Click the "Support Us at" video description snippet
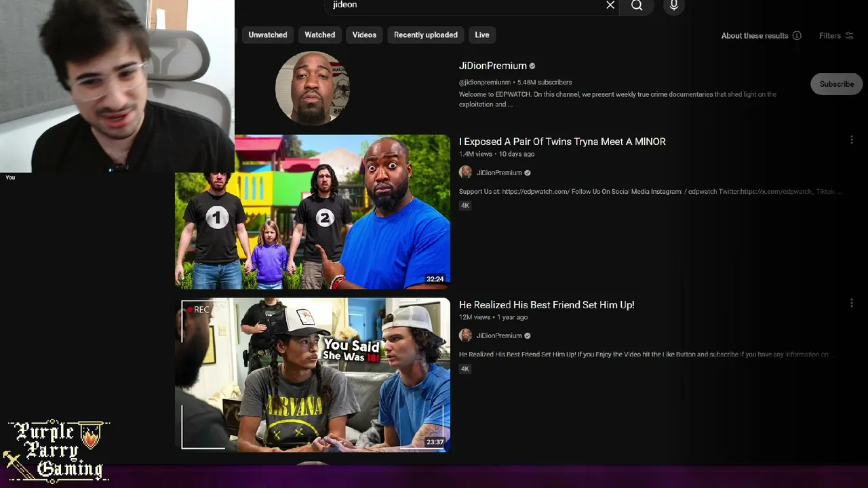 [650, 192]
